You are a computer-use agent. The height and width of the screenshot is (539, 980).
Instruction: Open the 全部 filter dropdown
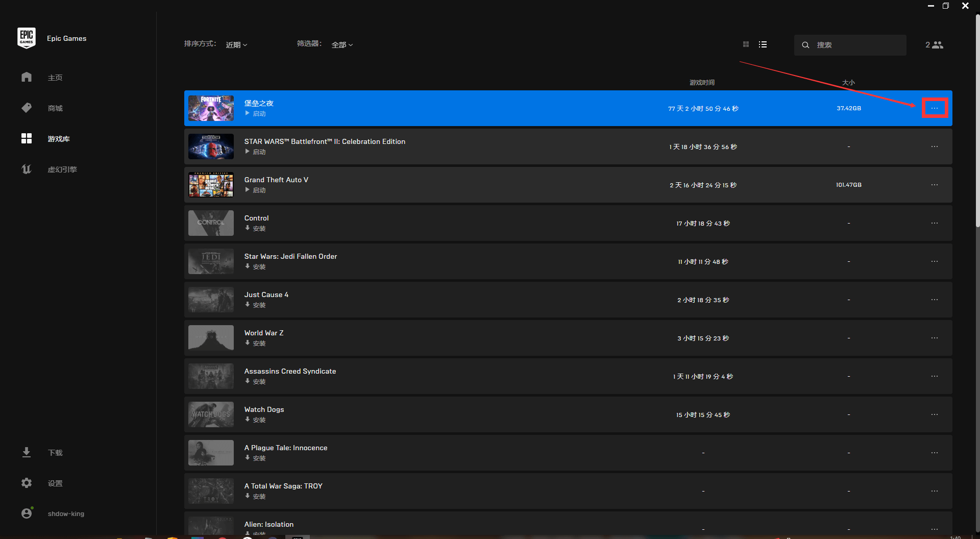click(x=342, y=45)
